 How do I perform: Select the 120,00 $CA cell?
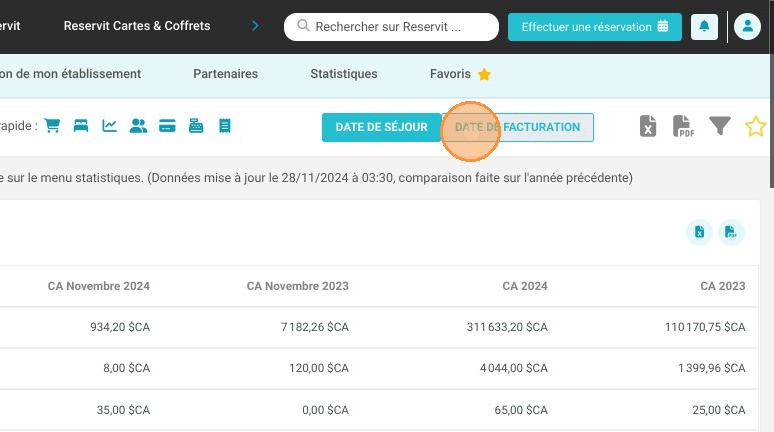[x=319, y=368]
